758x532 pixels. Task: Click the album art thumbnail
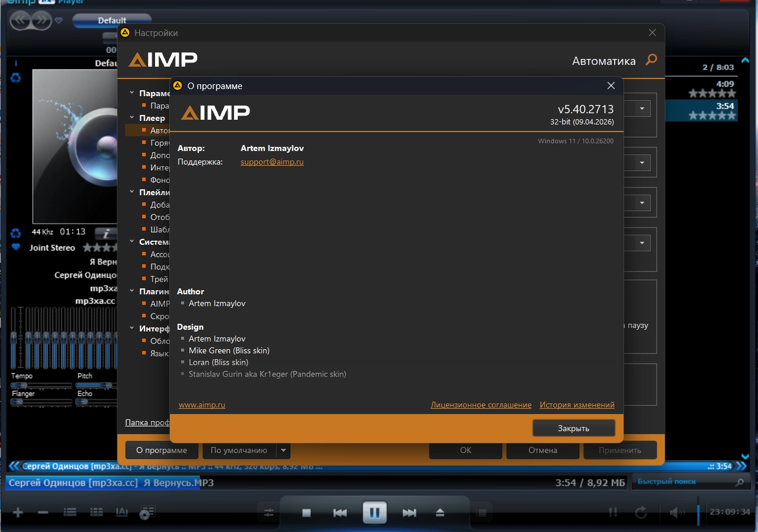(x=75, y=146)
